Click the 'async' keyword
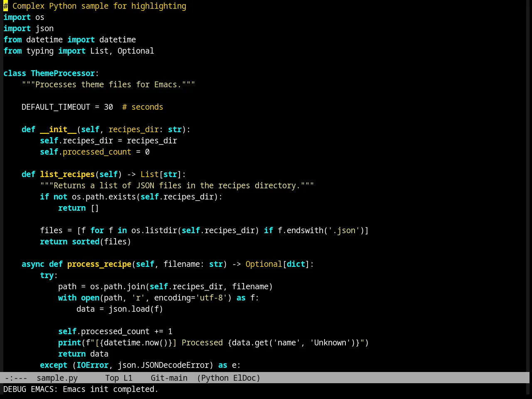 [33, 264]
